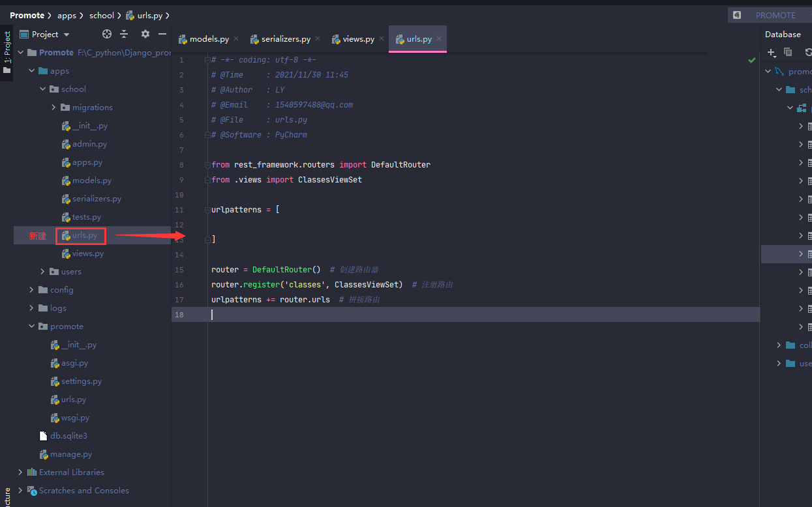Close the urls.py editor tab
Image resolution: width=812 pixels, height=507 pixels.
439,39
